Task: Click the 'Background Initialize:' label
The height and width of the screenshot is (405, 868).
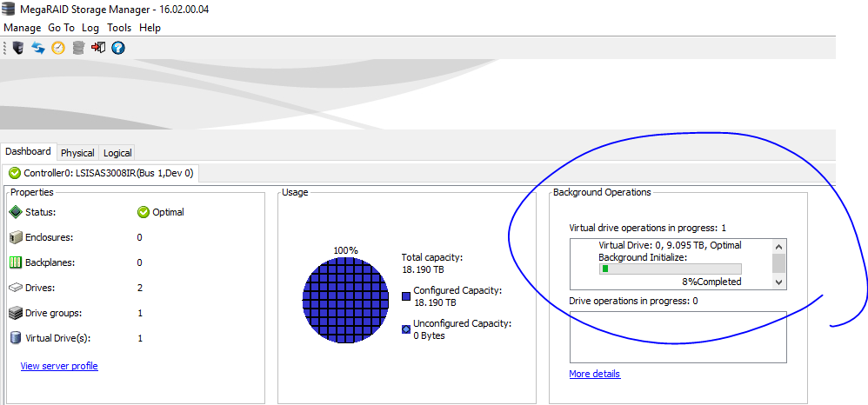Action: [x=643, y=257]
